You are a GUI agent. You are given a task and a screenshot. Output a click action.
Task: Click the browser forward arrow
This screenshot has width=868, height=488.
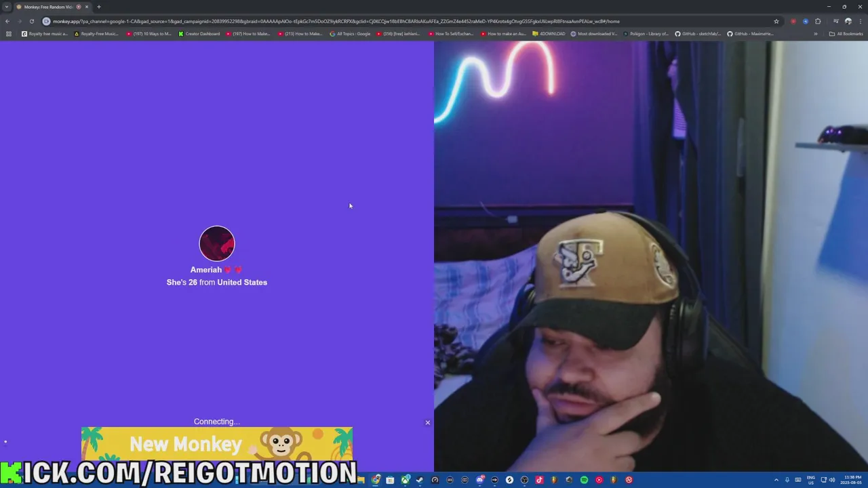click(19, 21)
